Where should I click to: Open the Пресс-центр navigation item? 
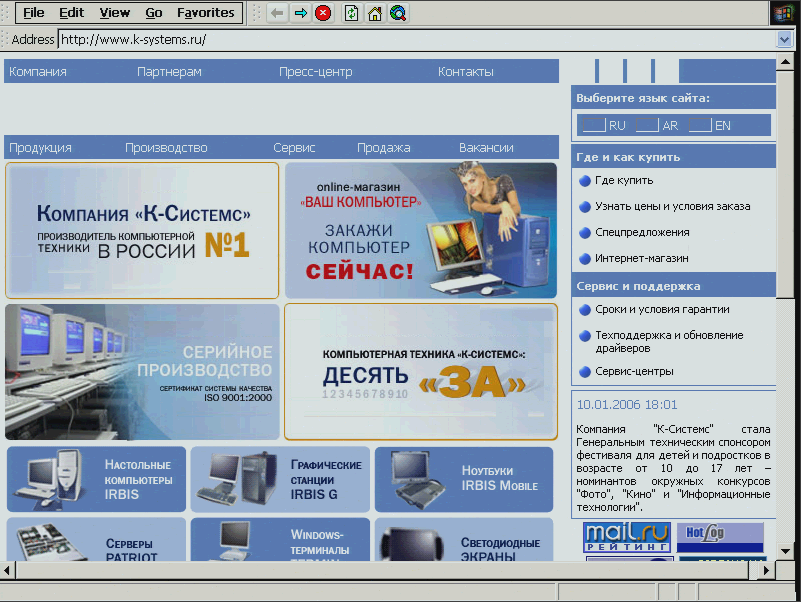coord(316,72)
